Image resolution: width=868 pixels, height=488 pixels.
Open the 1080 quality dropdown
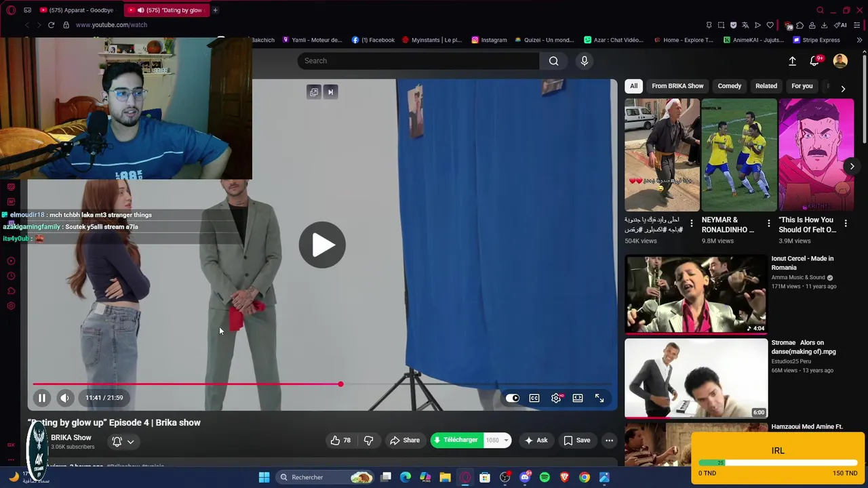(x=498, y=441)
